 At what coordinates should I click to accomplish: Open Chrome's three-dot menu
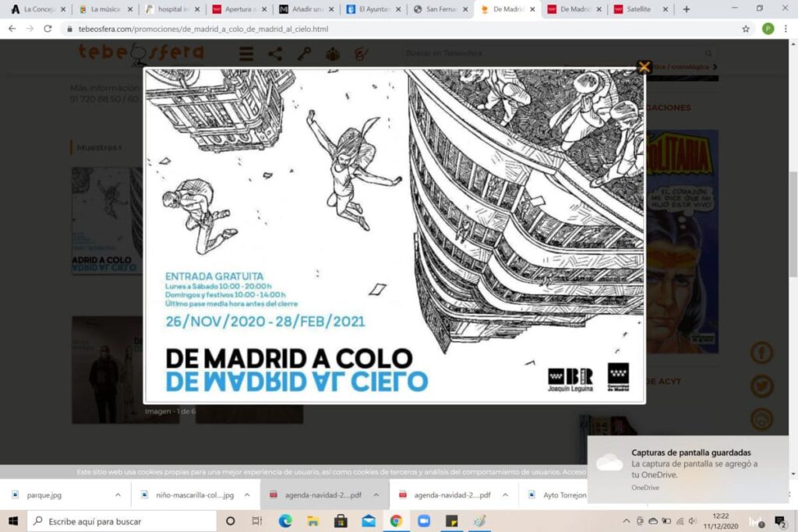786,29
